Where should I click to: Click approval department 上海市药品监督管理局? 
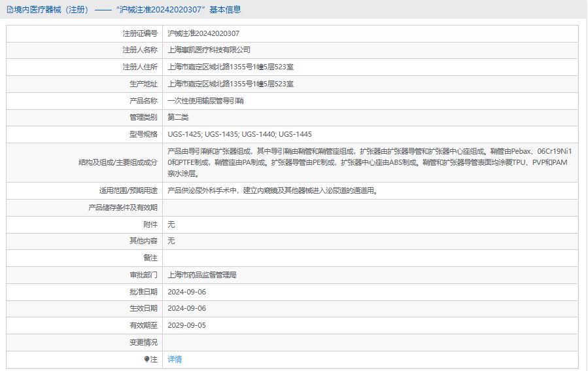(202, 275)
